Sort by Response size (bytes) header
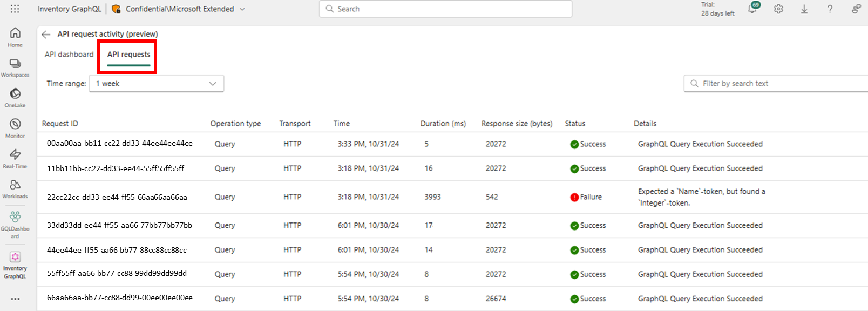 [x=517, y=124]
